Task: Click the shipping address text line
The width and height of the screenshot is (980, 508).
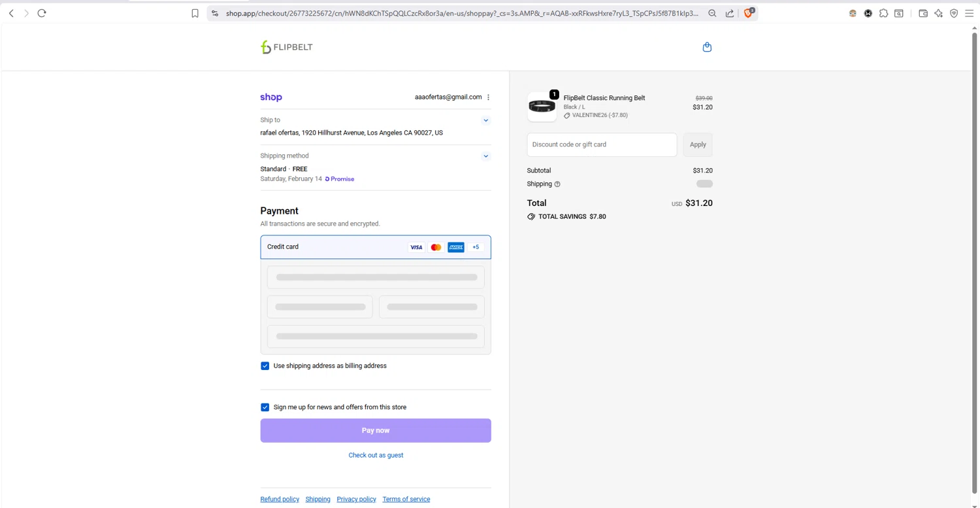Action: 351,133
